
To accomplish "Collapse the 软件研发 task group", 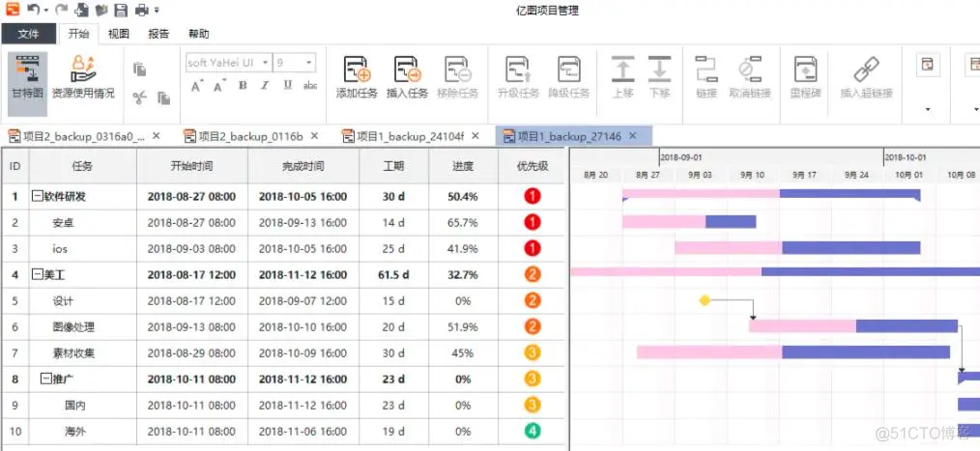I will (x=37, y=196).
